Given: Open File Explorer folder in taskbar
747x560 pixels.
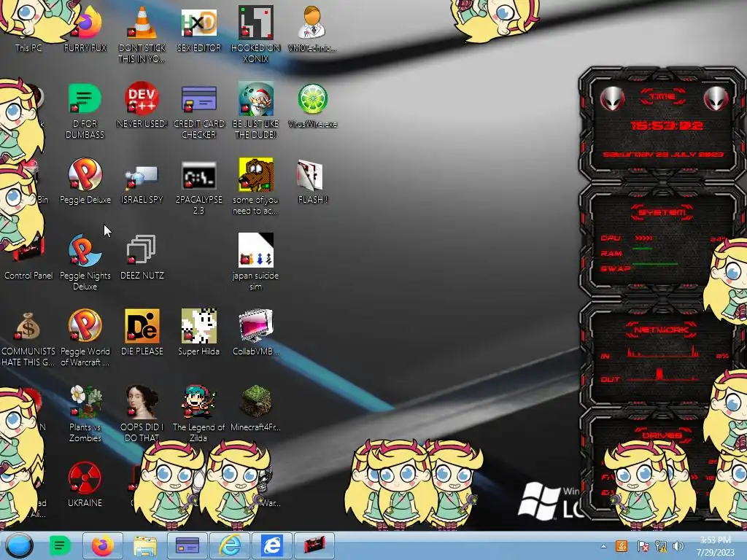Looking at the screenshot, I should tap(145, 545).
